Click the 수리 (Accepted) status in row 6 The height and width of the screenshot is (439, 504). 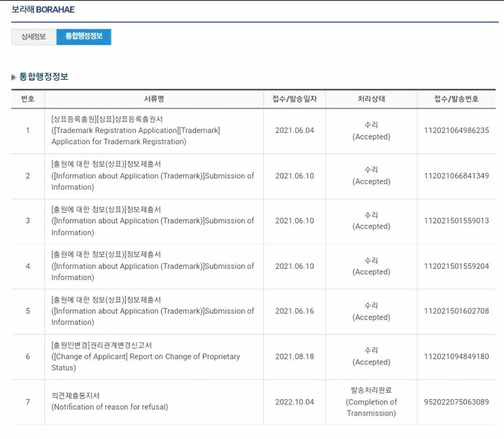(371, 356)
